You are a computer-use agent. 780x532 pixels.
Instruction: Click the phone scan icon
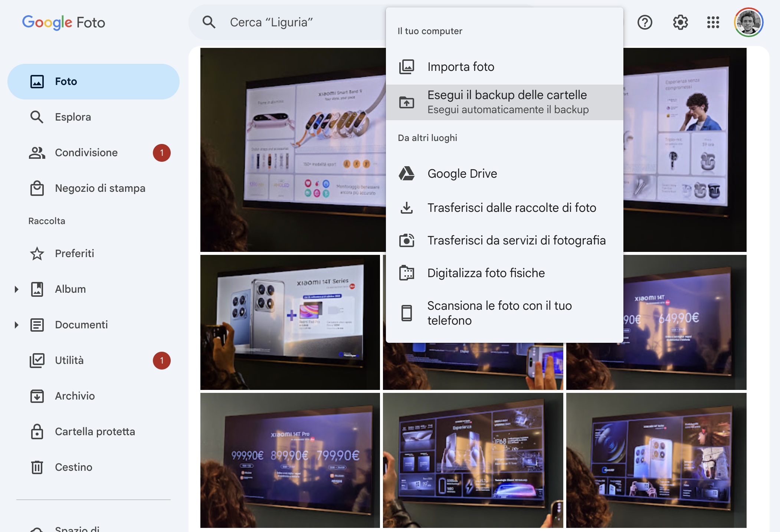coord(407,313)
